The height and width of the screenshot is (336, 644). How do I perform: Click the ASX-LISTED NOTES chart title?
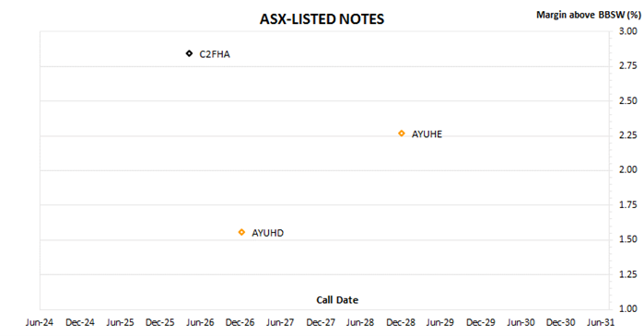[322, 19]
